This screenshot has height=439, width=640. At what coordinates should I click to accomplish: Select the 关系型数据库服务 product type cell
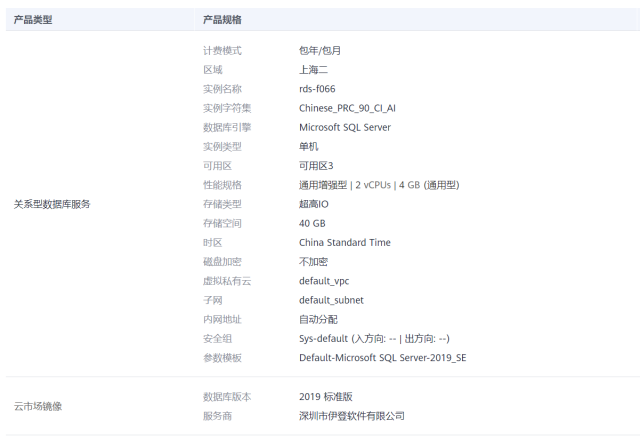pyautogui.click(x=52, y=204)
